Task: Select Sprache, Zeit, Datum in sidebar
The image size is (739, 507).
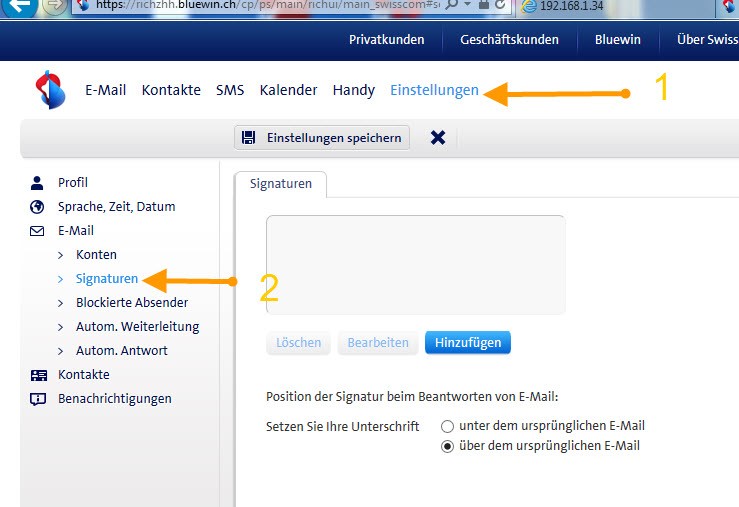Action: pos(116,207)
